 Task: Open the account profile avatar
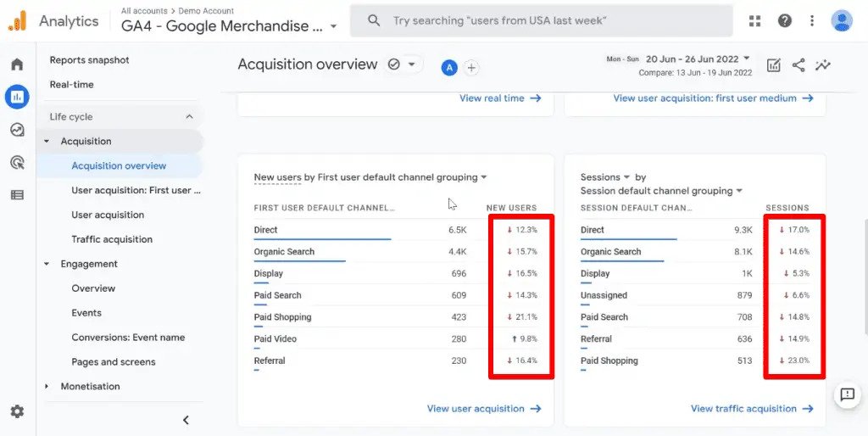842,21
